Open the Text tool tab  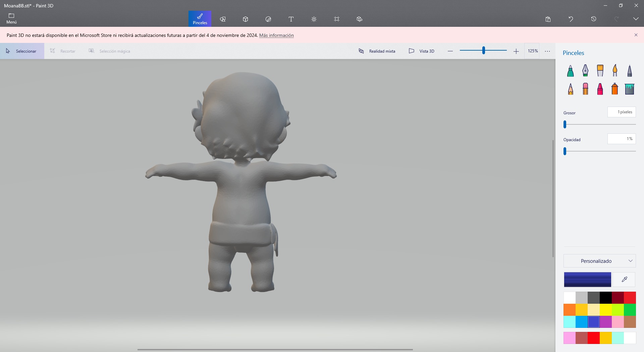(x=291, y=19)
